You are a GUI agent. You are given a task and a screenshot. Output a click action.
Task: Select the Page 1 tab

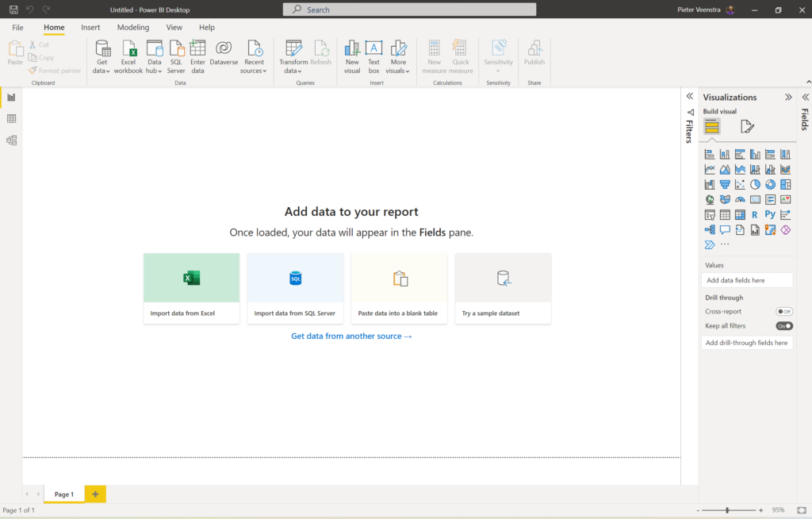click(64, 494)
